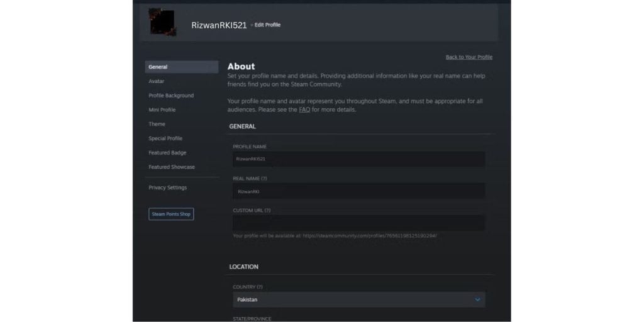Viewport: 644px width, 322px height.
Task: Click the RizwanRKI521 profile name heading
Action: click(x=219, y=25)
